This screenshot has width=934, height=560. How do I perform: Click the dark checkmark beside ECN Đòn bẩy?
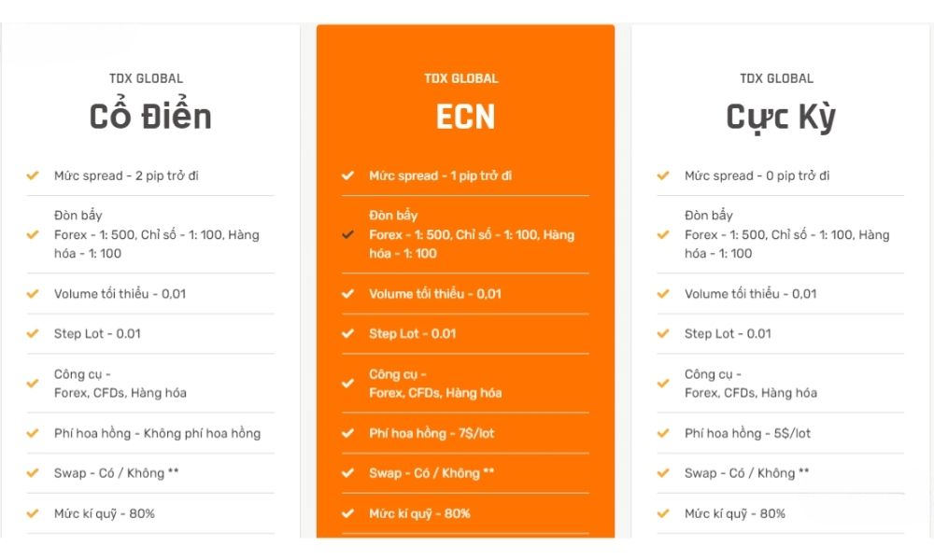pos(347,234)
